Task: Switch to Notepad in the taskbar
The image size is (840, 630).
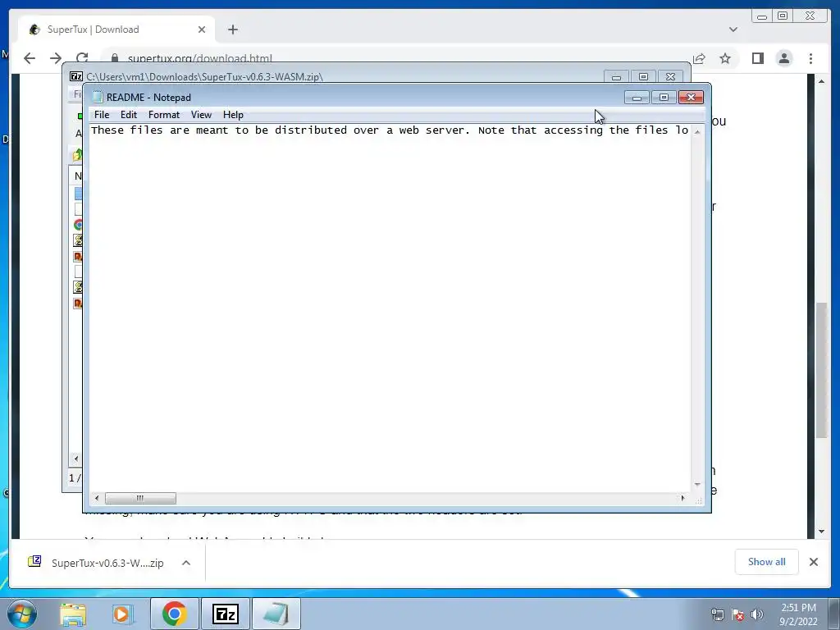Action: pyautogui.click(x=276, y=614)
